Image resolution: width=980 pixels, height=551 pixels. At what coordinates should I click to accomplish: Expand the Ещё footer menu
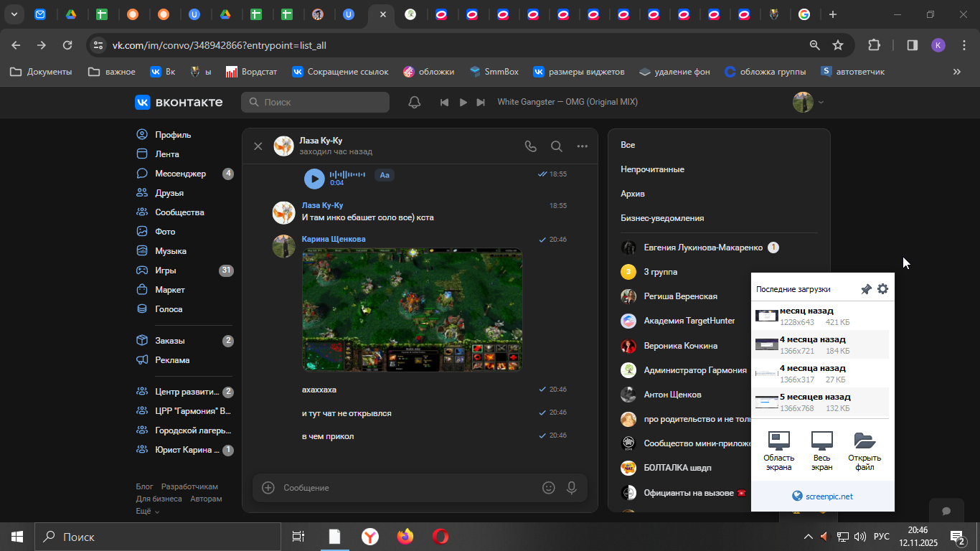(x=147, y=512)
